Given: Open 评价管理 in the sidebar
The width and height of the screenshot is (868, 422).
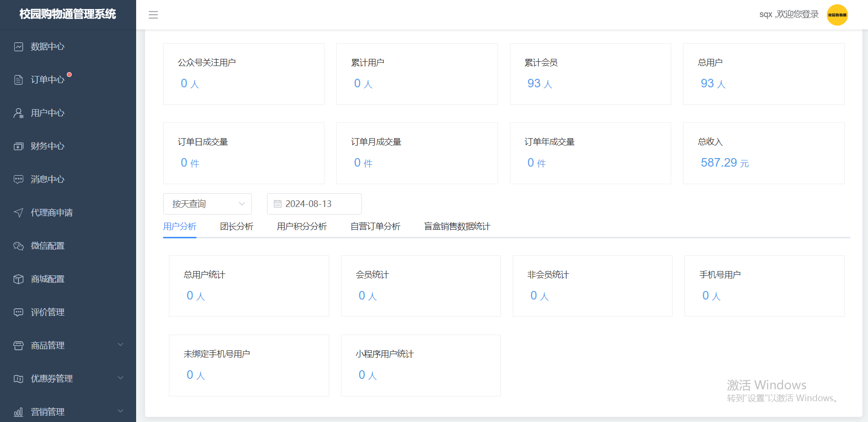Looking at the screenshot, I should pyautogui.click(x=47, y=312).
